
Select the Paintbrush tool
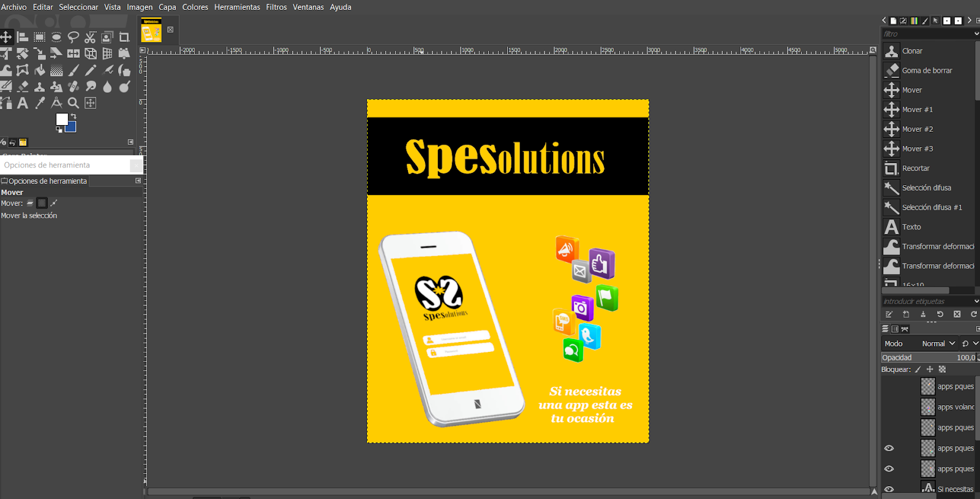point(73,70)
